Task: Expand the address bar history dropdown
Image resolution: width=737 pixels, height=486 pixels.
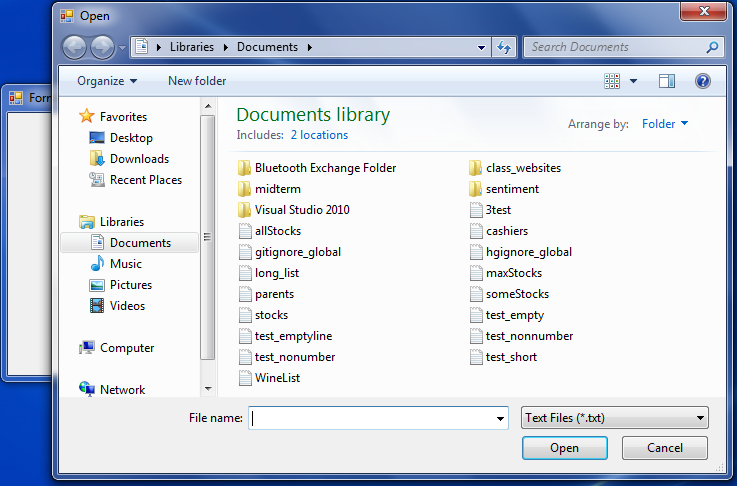Action: (481, 47)
